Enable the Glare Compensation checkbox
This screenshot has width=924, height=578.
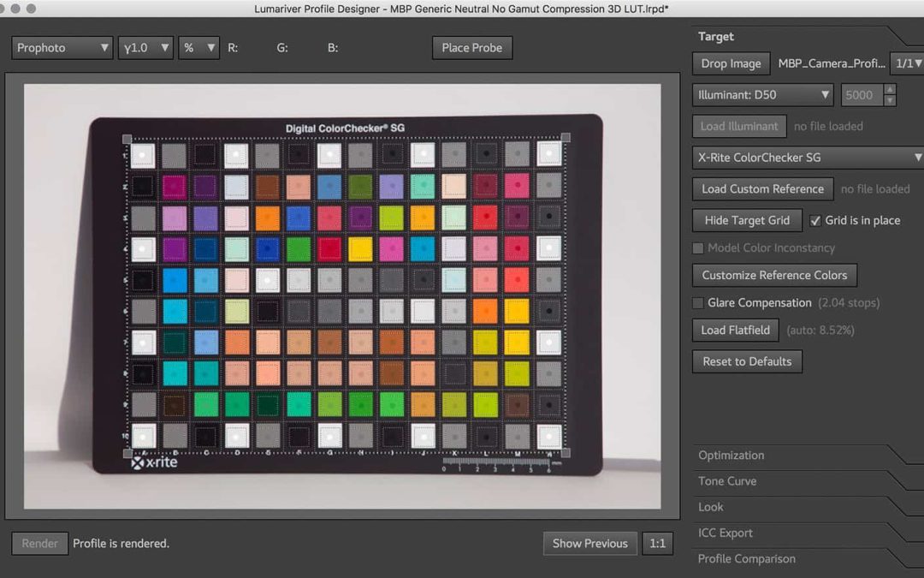click(698, 303)
